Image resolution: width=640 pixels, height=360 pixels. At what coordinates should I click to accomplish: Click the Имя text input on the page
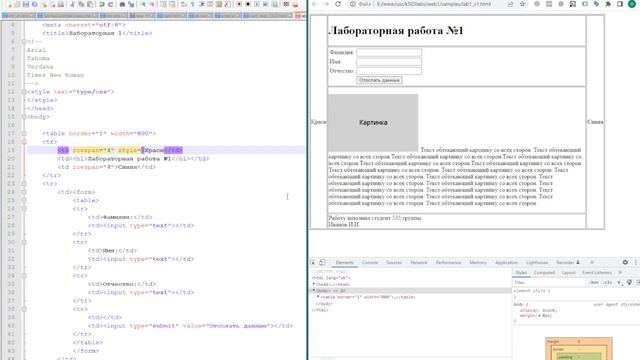point(389,62)
